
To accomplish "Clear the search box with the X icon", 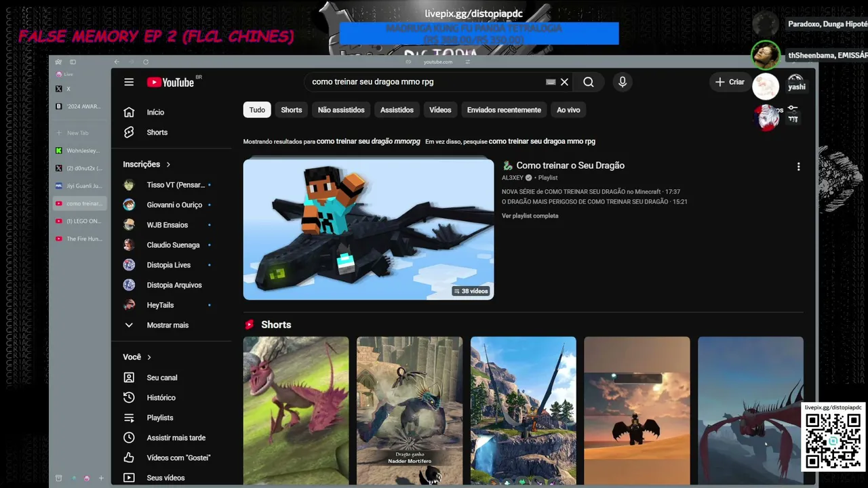I will tap(564, 82).
